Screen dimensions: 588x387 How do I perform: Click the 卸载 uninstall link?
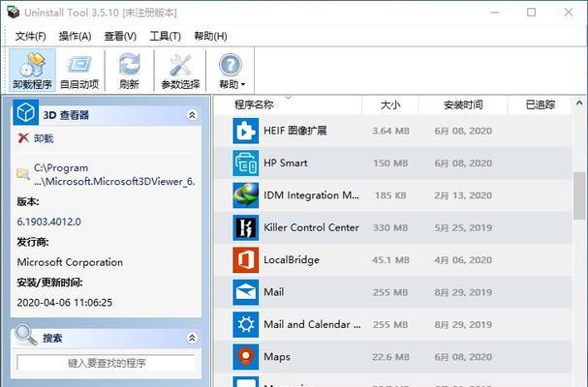44,138
